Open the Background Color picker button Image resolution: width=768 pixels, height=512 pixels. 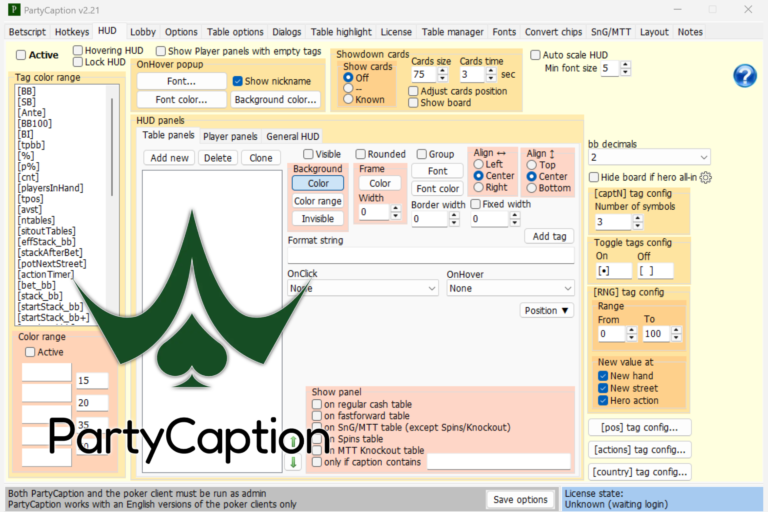click(x=318, y=183)
